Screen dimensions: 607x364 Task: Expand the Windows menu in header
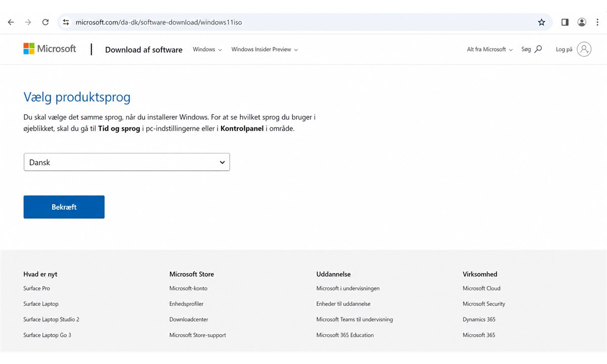pyautogui.click(x=207, y=50)
